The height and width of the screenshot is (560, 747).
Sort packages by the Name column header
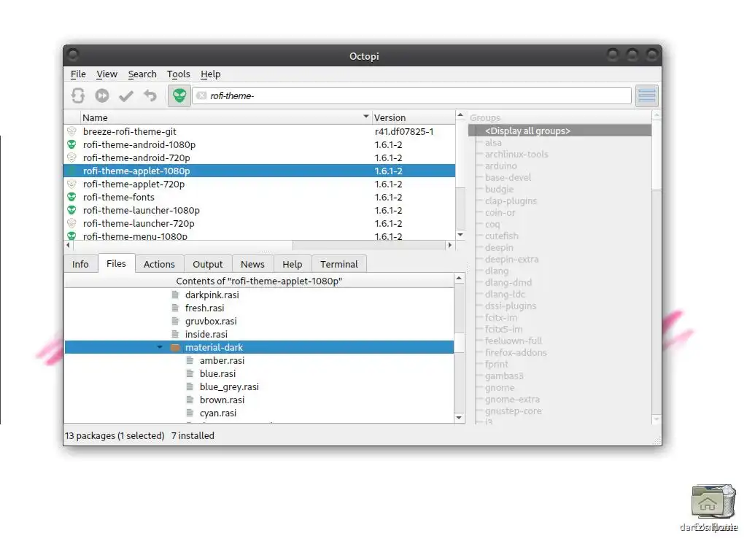click(x=225, y=117)
